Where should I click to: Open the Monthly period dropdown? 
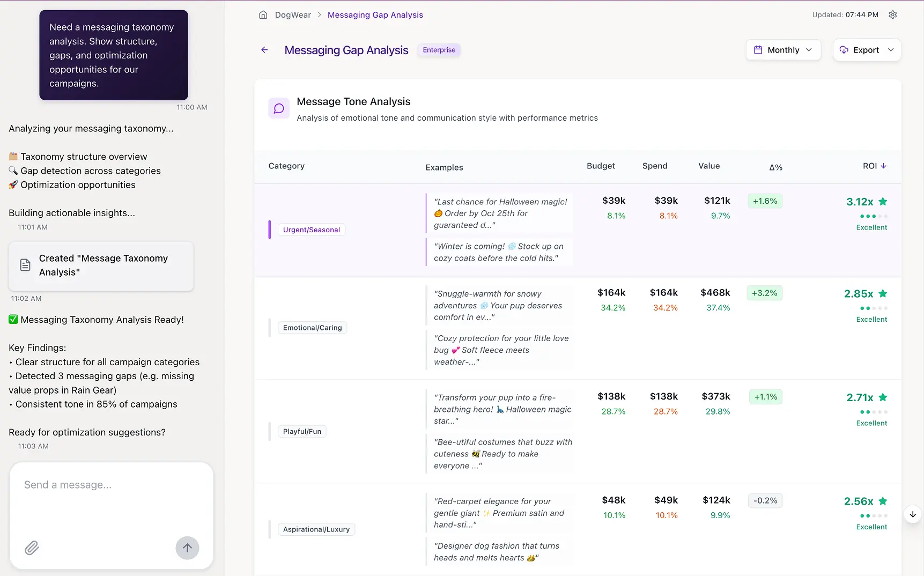783,49
